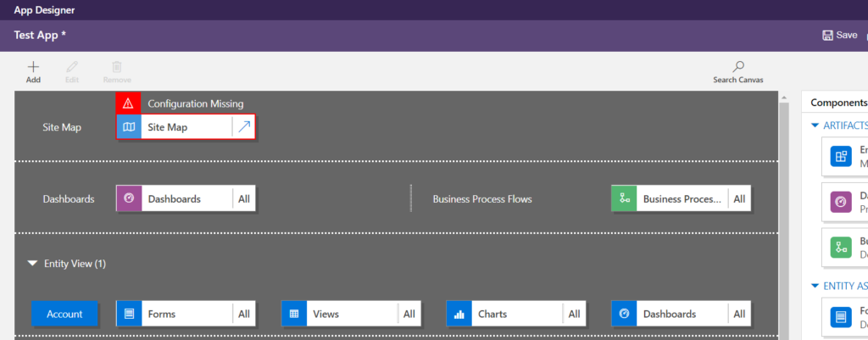The image size is (868, 340).
Task: Open Search Canvas magnifier
Action: click(738, 67)
